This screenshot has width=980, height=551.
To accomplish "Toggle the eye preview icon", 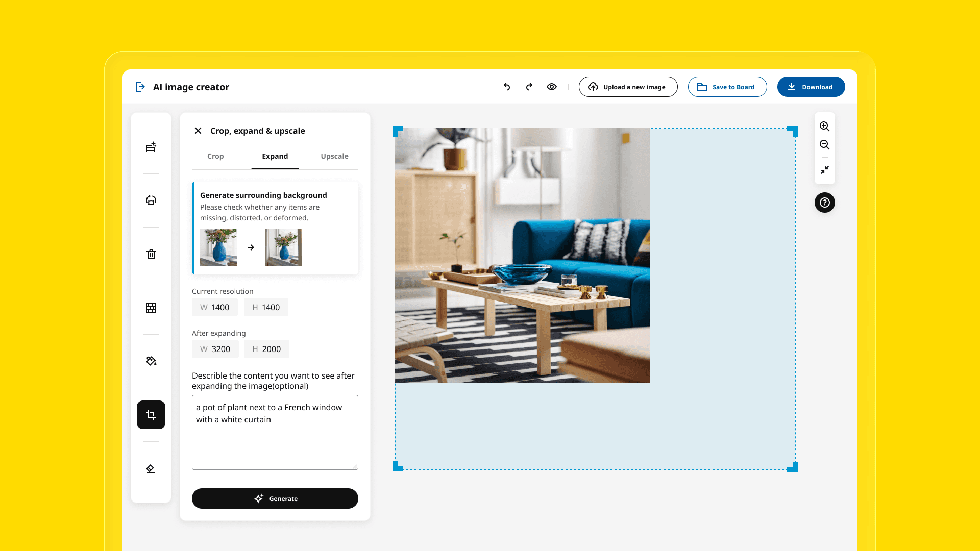I will 552,87.
